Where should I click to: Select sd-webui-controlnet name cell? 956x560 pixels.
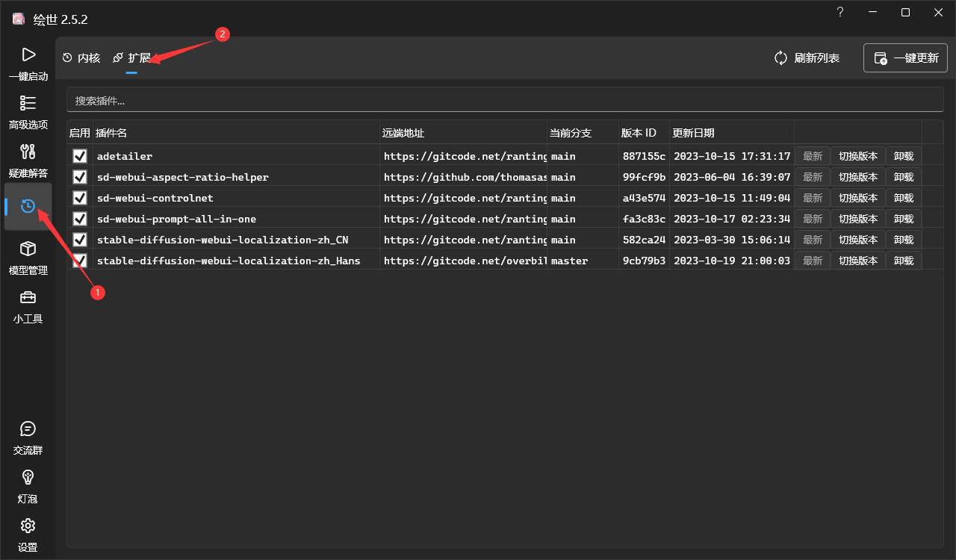[236, 198]
